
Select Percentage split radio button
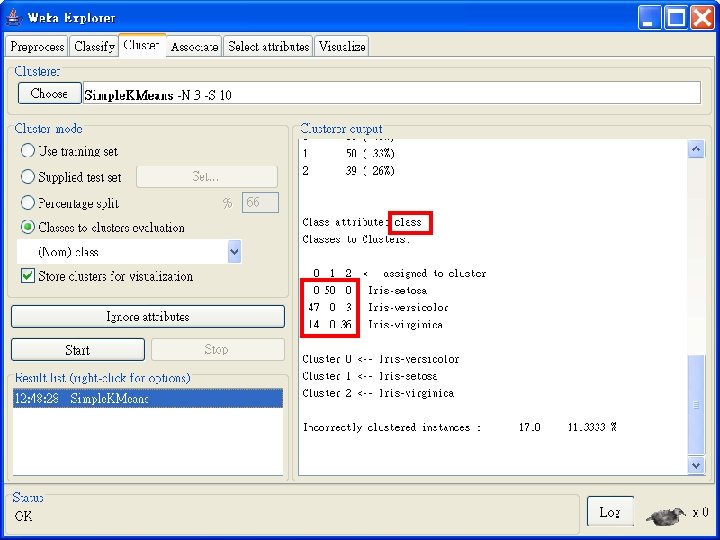coord(28,202)
